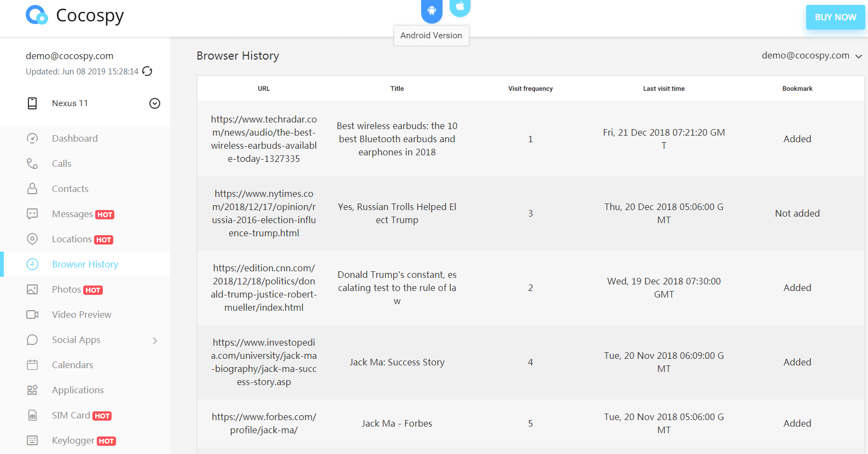The image size is (868, 454).
Task: Click the nytimes.com Russia election URL
Action: point(264,213)
